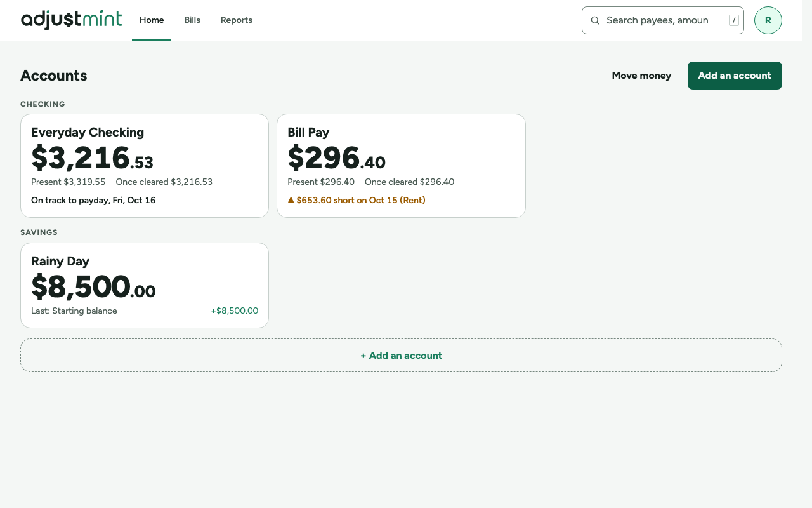Click the adjustmint logo
This screenshot has height=508, width=812.
coord(71,20)
